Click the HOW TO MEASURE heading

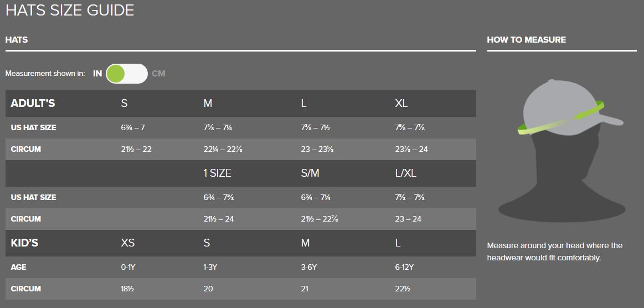pos(526,40)
